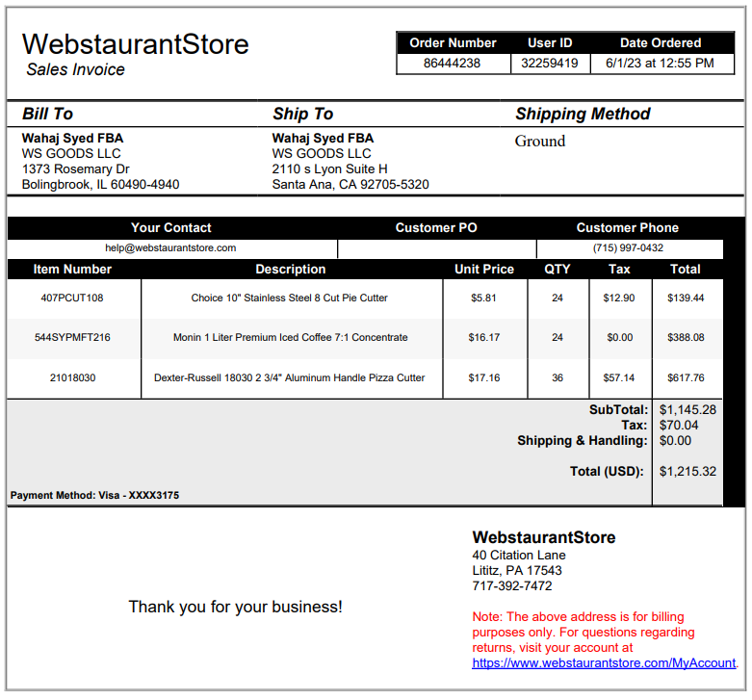The image size is (752, 700).
Task: Click ship-to address 2110 s Lyon Suite H
Action: click(330, 169)
